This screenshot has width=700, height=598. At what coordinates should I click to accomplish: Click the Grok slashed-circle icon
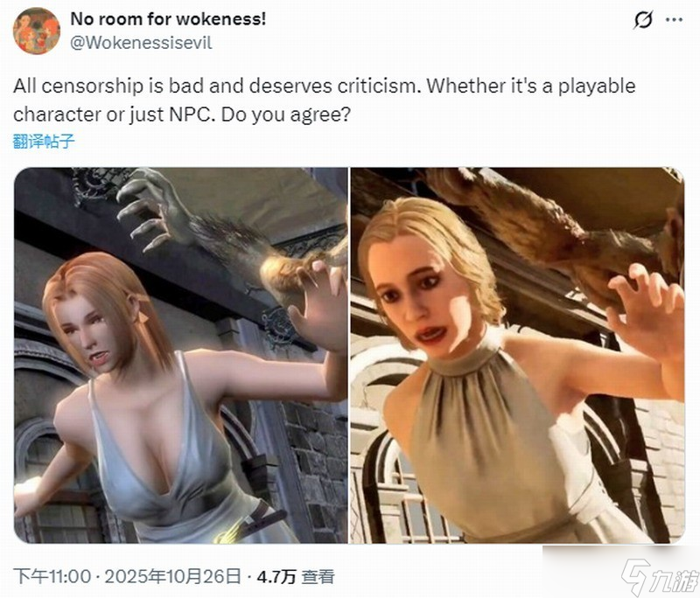643,19
